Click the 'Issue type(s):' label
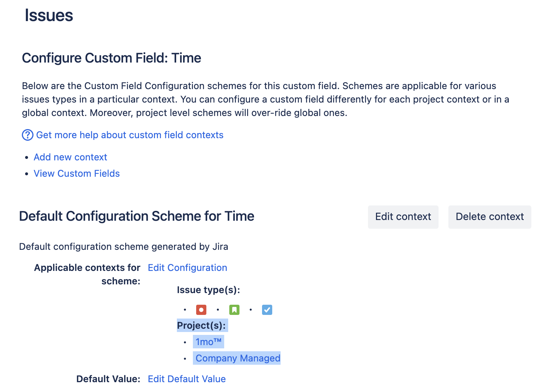The height and width of the screenshot is (392, 543). (208, 290)
